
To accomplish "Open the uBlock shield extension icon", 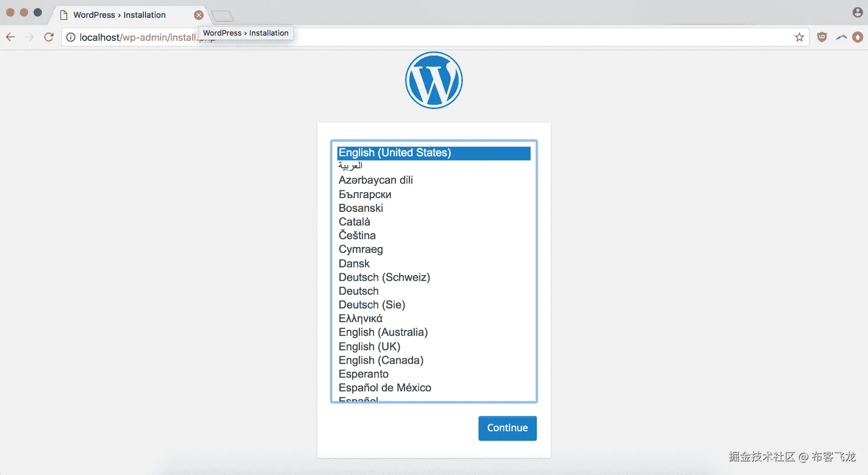I will tap(822, 37).
